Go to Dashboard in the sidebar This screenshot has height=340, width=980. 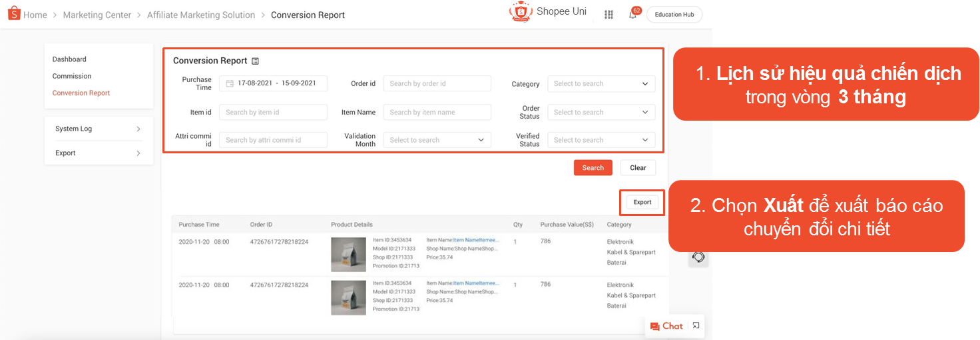[69, 59]
